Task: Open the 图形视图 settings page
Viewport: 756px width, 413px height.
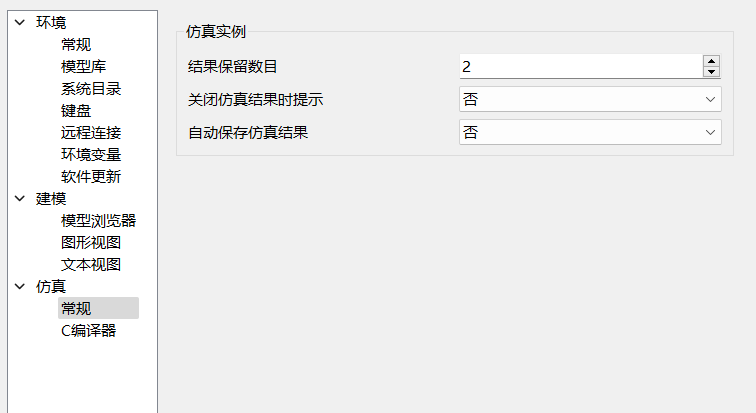Action: 91,242
